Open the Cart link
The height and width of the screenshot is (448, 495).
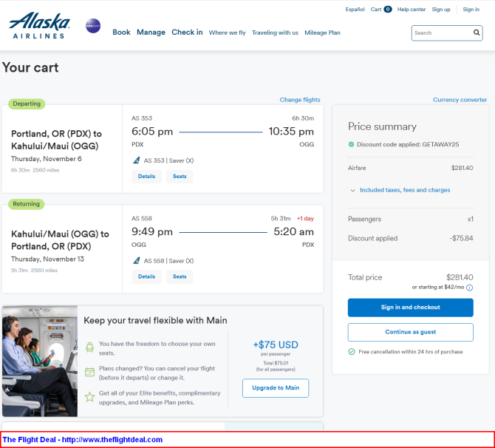[x=376, y=9]
